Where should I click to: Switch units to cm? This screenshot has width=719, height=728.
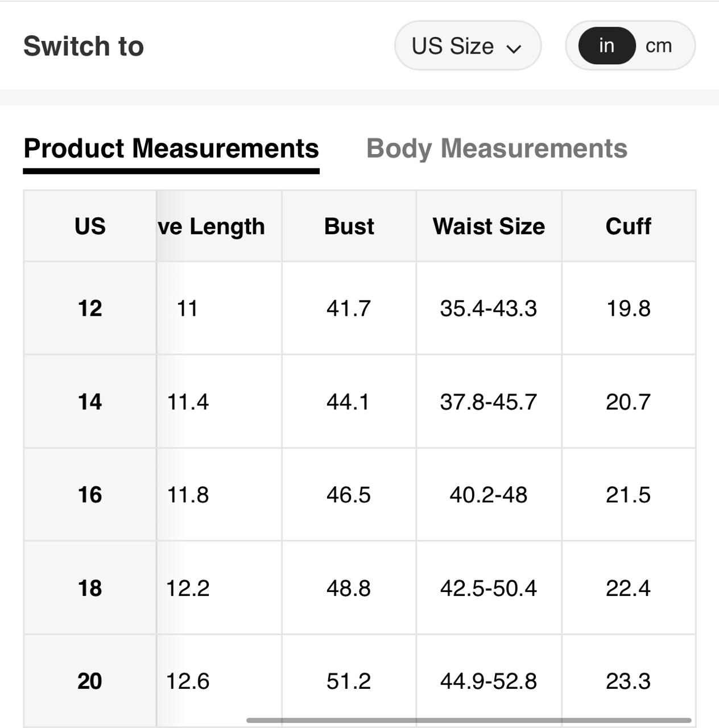(659, 45)
